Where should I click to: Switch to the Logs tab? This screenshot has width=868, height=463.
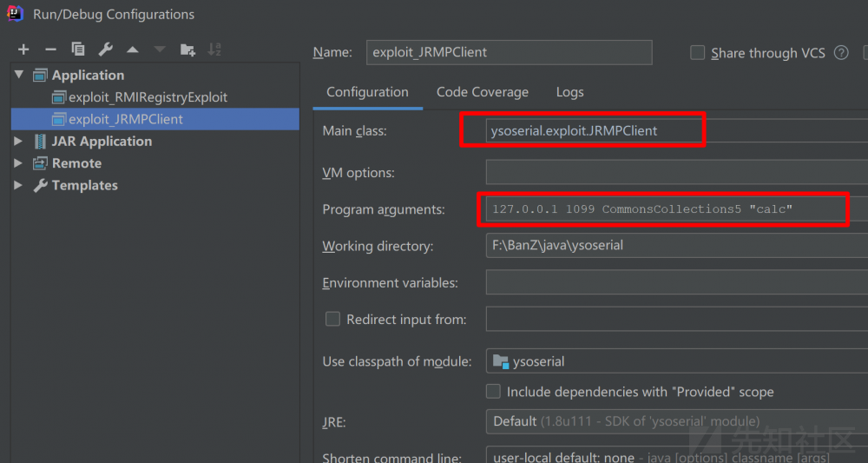570,92
